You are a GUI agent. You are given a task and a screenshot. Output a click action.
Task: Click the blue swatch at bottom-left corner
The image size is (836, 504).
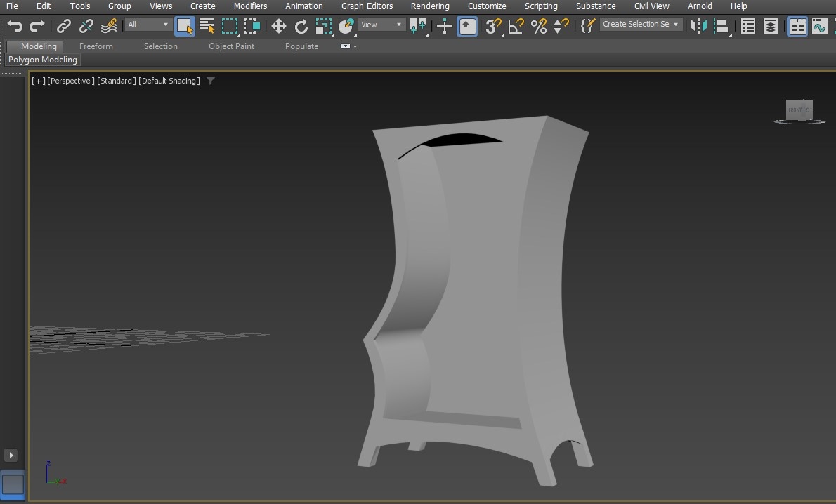(13, 484)
